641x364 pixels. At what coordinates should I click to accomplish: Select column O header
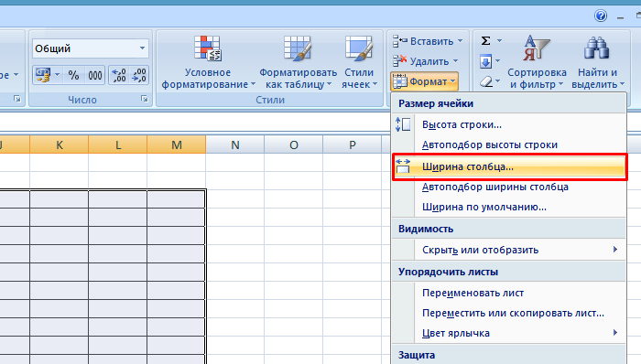294,145
